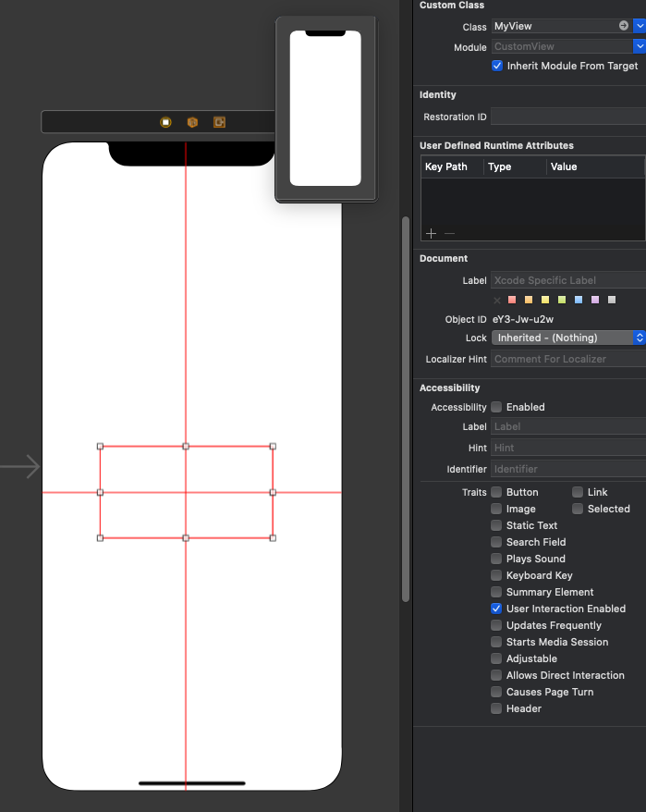Click the arrow next to MyView class
The width and height of the screenshot is (646, 812).
(624, 25)
